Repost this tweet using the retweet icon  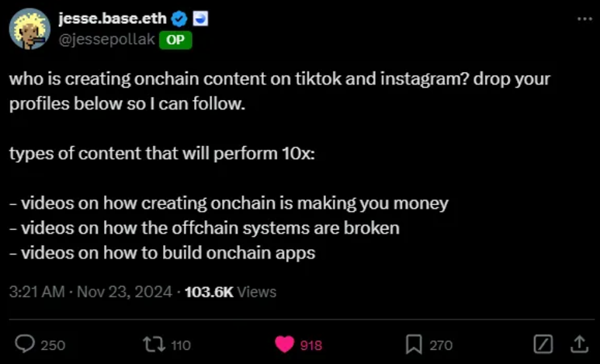151,344
